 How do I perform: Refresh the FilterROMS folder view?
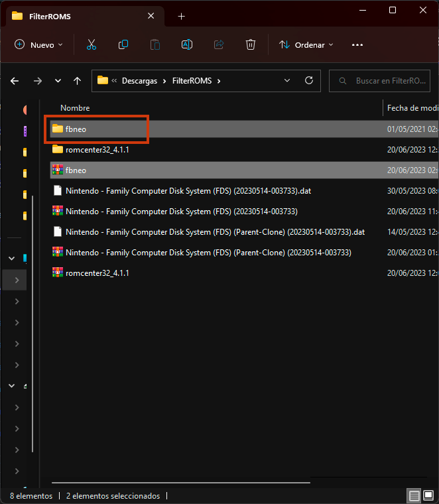click(x=309, y=80)
